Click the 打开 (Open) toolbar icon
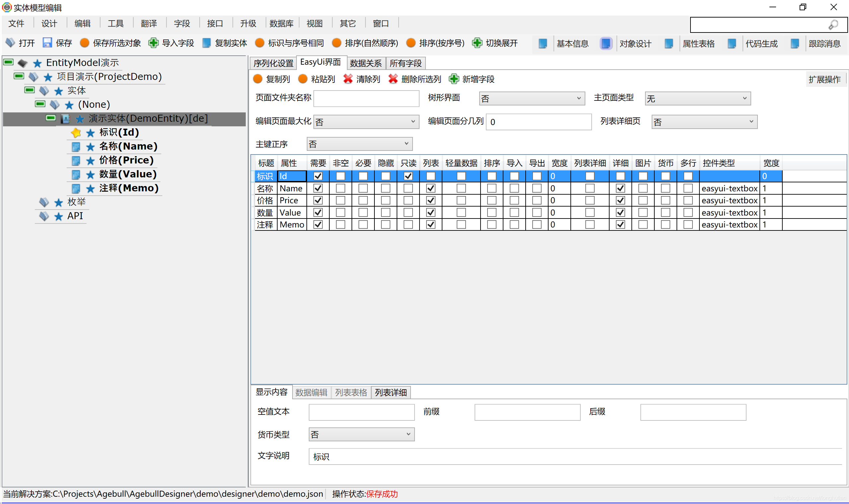This screenshot has width=849, height=504. pos(11,43)
